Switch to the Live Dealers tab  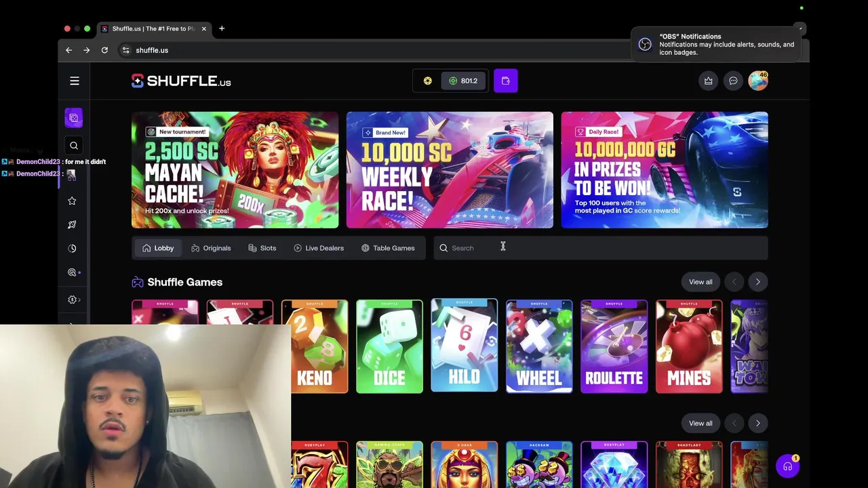319,248
